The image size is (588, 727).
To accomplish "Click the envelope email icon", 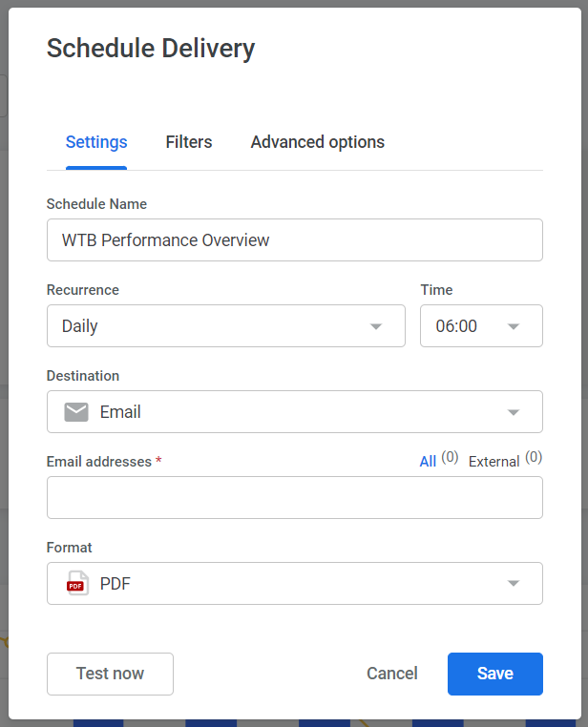I will pyautogui.click(x=76, y=412).
